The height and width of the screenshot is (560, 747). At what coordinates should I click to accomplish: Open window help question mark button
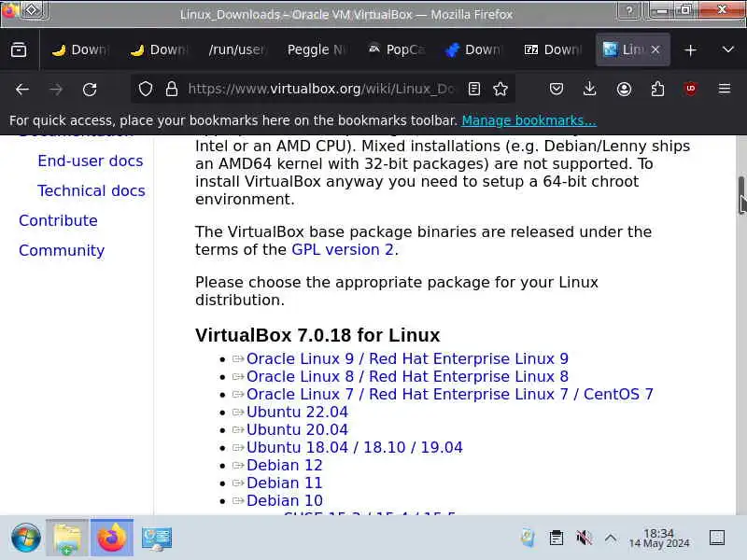629,10
